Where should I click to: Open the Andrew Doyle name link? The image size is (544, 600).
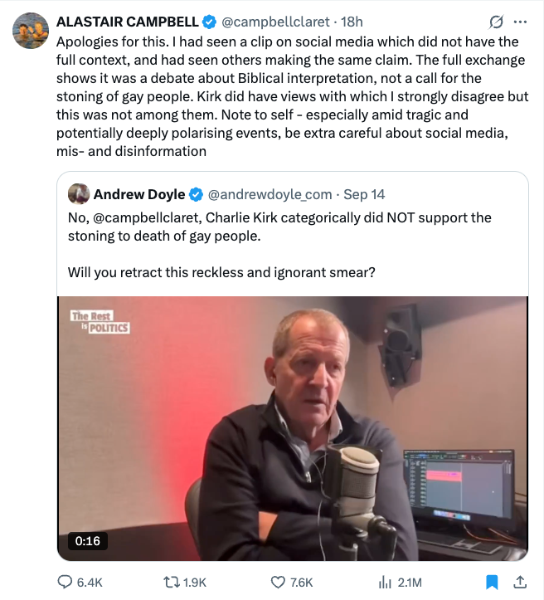point(139,194)
